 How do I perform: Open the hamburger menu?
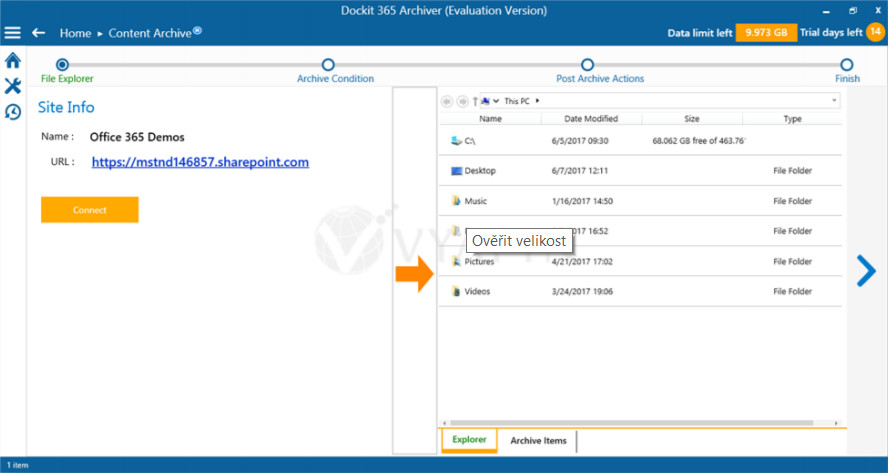click(x=12, y=33)
